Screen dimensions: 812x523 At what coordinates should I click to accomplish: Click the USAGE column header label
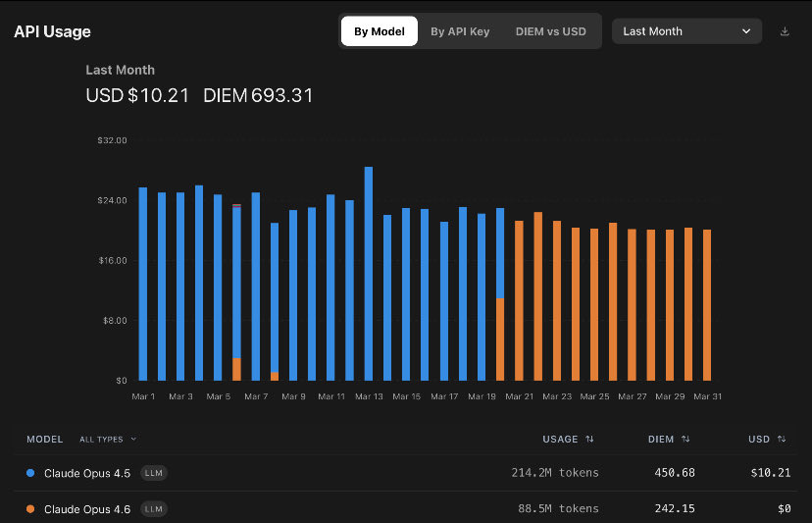[x=560, y=439]
